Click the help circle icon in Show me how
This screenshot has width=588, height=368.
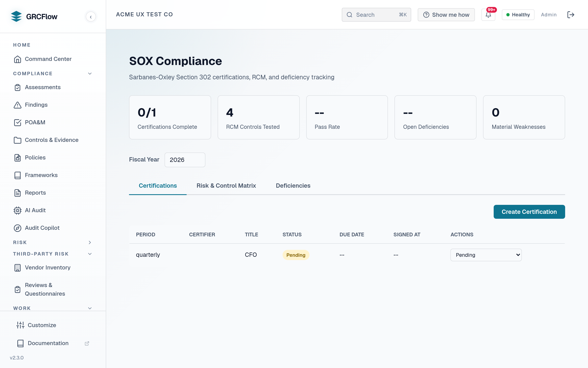[426, 15]
